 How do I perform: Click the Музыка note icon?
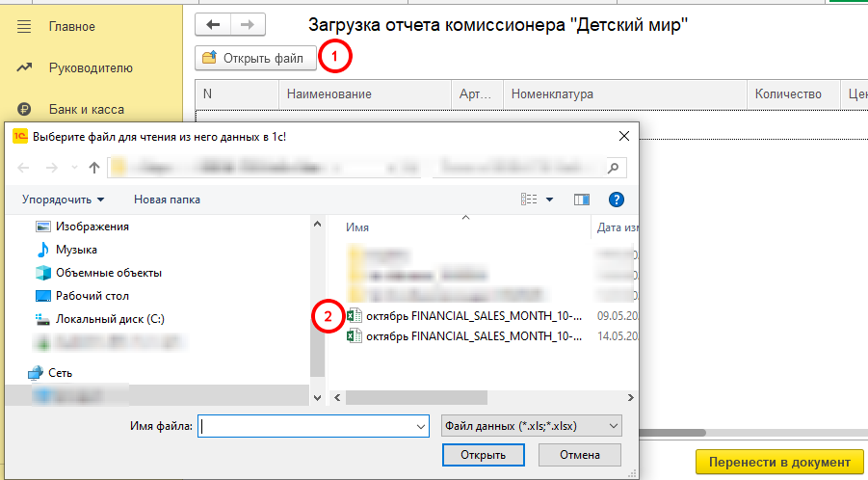42,250
